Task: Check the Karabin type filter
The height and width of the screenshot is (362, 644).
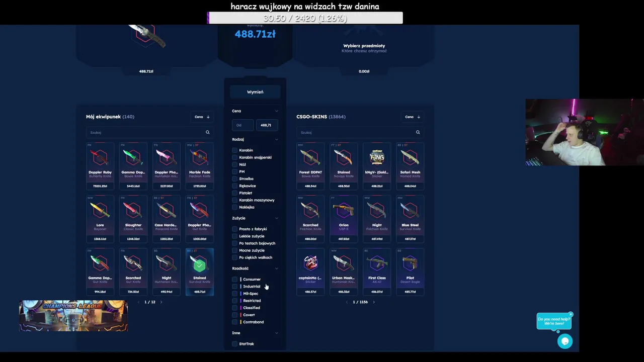Action: (x=234, y=150)
